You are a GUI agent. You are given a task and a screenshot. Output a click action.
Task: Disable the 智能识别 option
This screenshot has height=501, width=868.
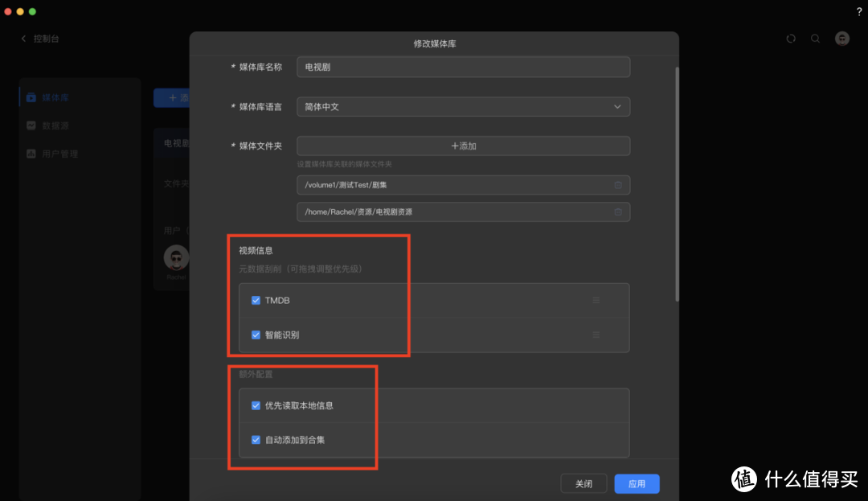(x=256, y=335)
